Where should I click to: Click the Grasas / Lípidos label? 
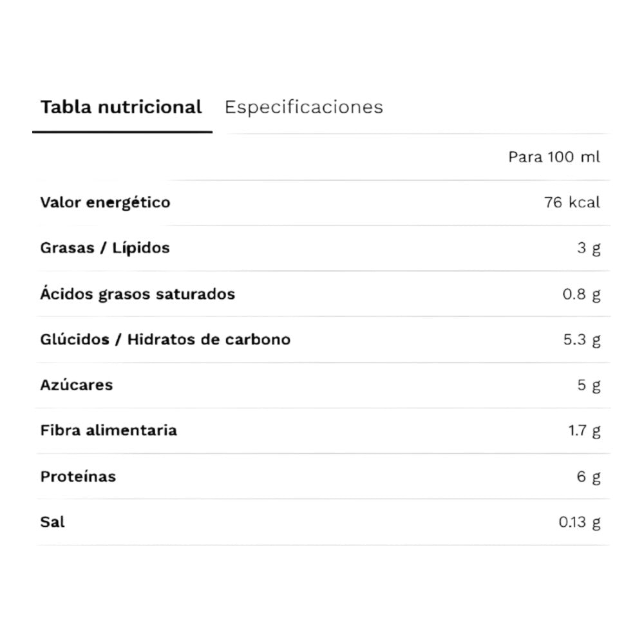click(105, 248)
